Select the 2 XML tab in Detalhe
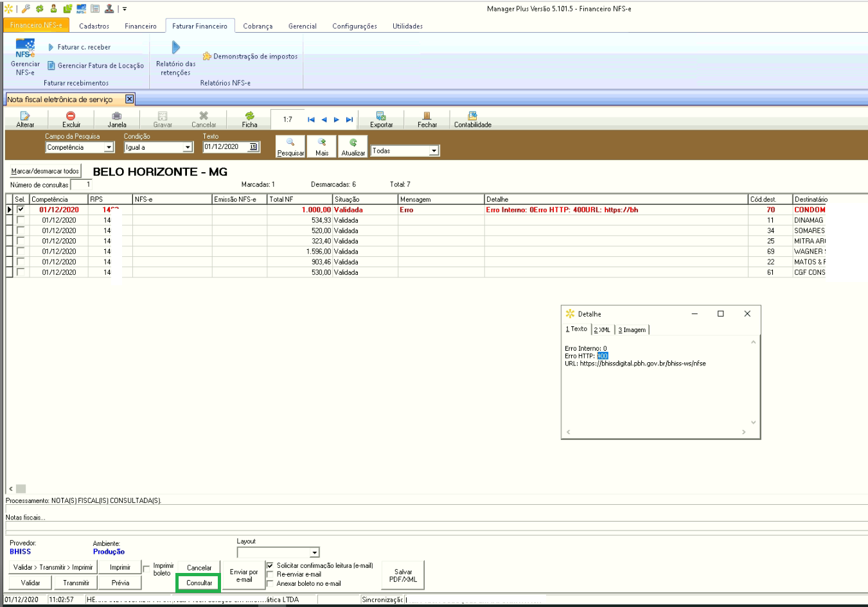 602,330
